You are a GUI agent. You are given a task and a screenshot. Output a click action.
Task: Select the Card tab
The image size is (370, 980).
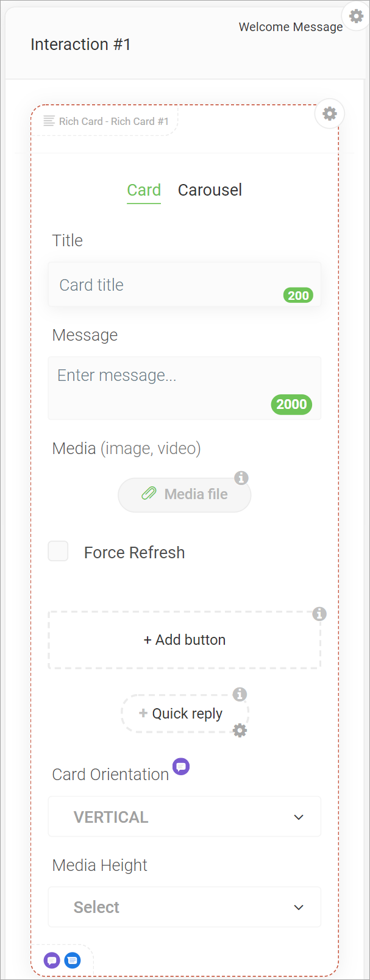(144, 190)
